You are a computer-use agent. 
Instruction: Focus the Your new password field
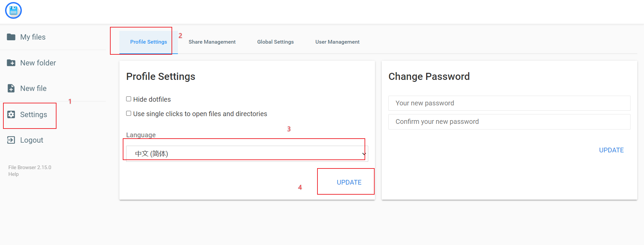[x=509, y=103]
